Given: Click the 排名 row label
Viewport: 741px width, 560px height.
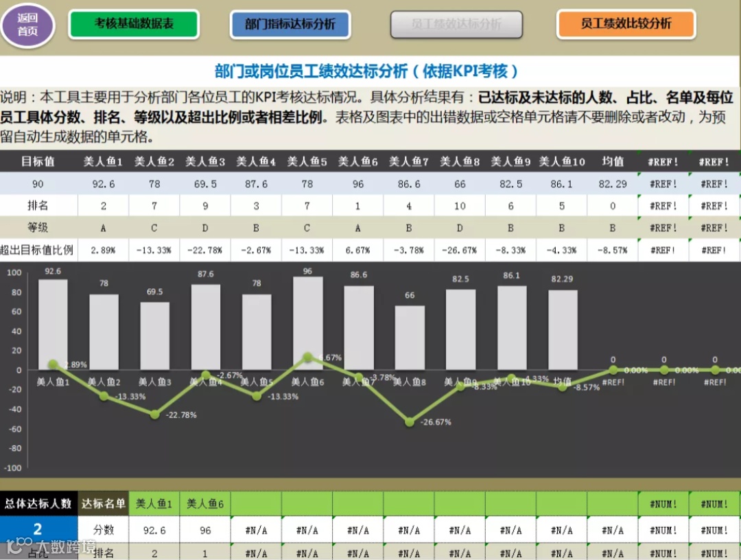Looking at the screenshot, I should [38, 206].
